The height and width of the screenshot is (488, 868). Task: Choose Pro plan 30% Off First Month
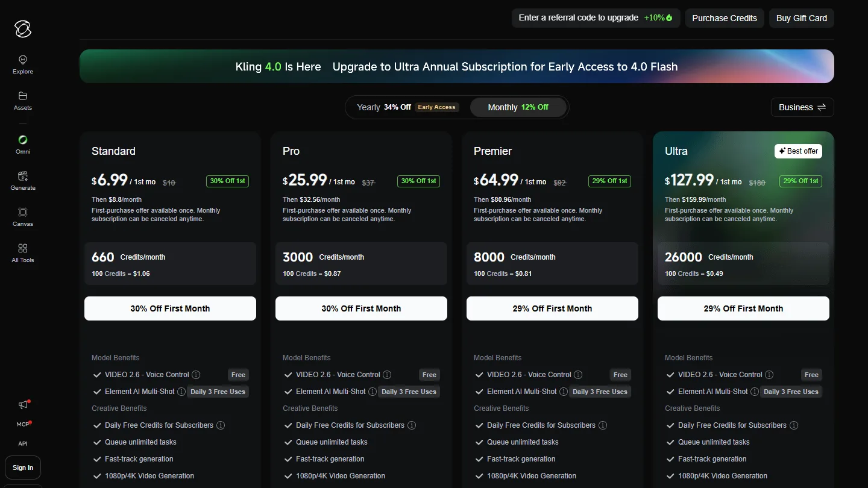[x=361, y=308]
